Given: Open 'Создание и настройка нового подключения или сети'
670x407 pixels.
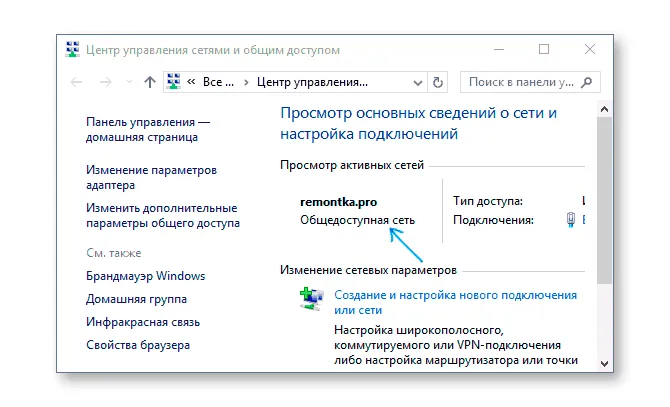Looking at the screenshot, I should [455, 302].
